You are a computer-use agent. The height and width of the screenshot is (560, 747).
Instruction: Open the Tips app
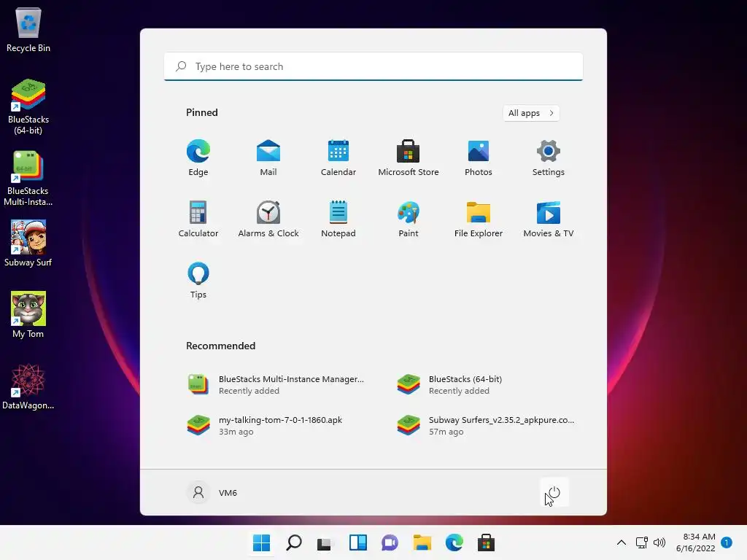coord(198,281)
